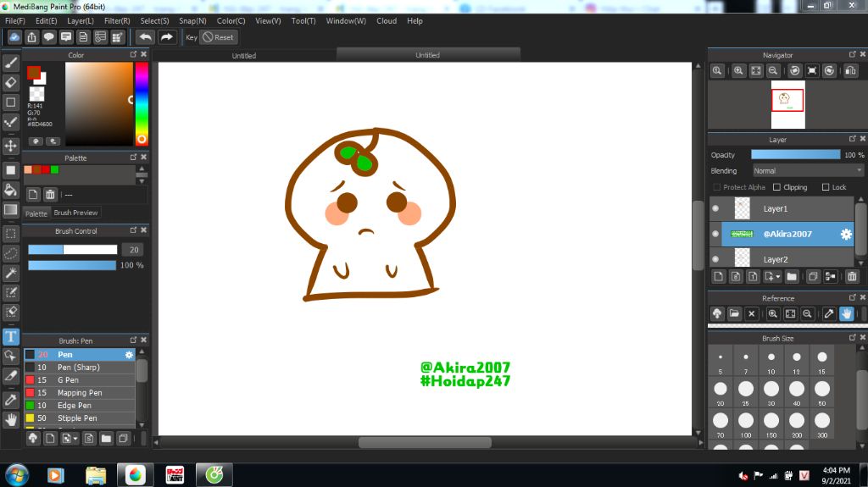Click the Reset button

click(x=218, y=37)
